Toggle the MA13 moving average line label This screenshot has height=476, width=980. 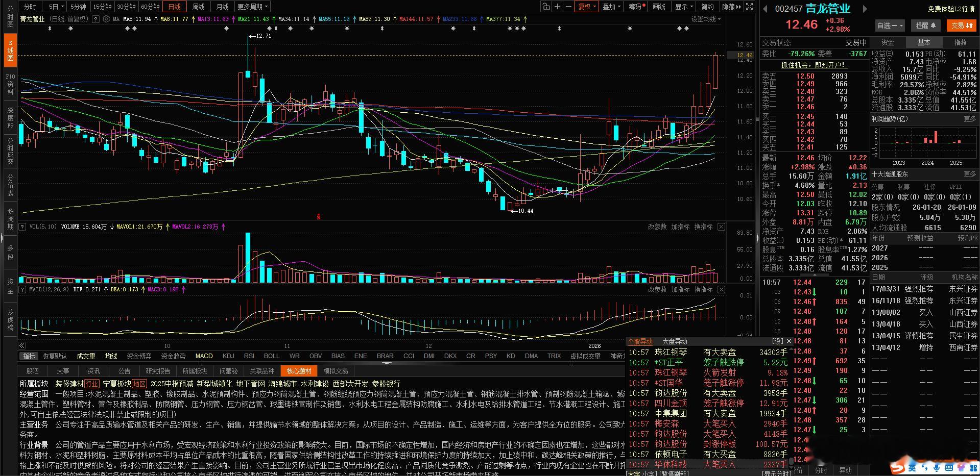point(213,19)
